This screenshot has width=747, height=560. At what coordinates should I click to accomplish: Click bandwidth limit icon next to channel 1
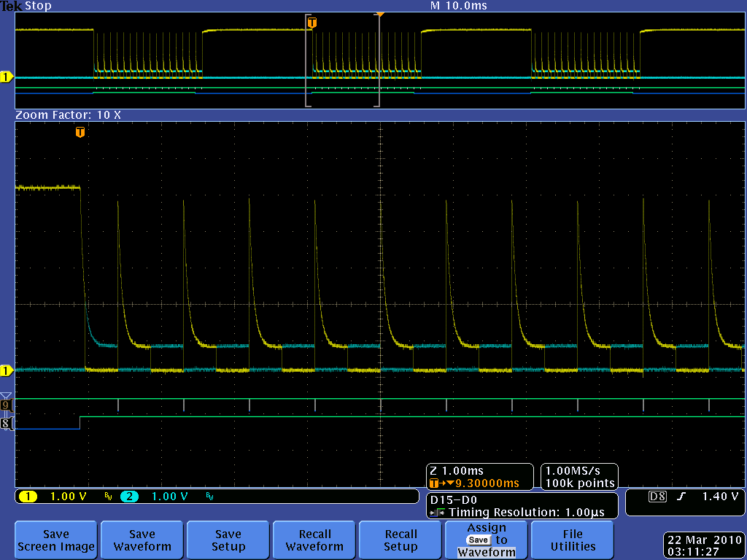pos(108,497)
